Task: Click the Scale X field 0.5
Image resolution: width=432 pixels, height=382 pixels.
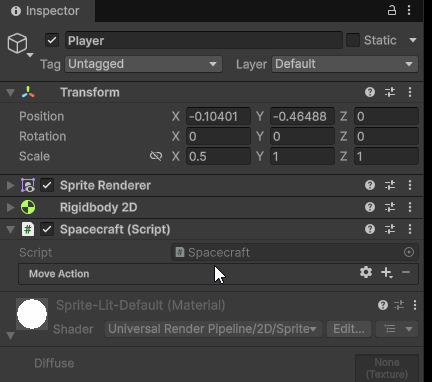Action: [x=218, y=156]
